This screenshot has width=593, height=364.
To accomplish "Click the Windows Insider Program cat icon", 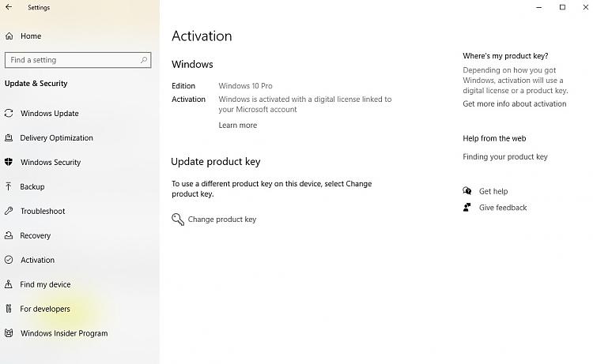I will (x=9, y=333).
